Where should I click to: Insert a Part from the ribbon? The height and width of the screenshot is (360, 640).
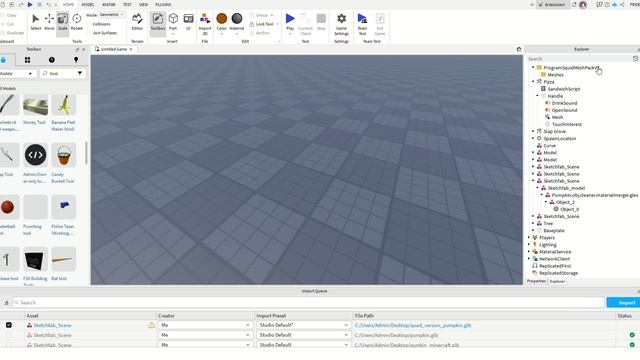pos(173,22)
